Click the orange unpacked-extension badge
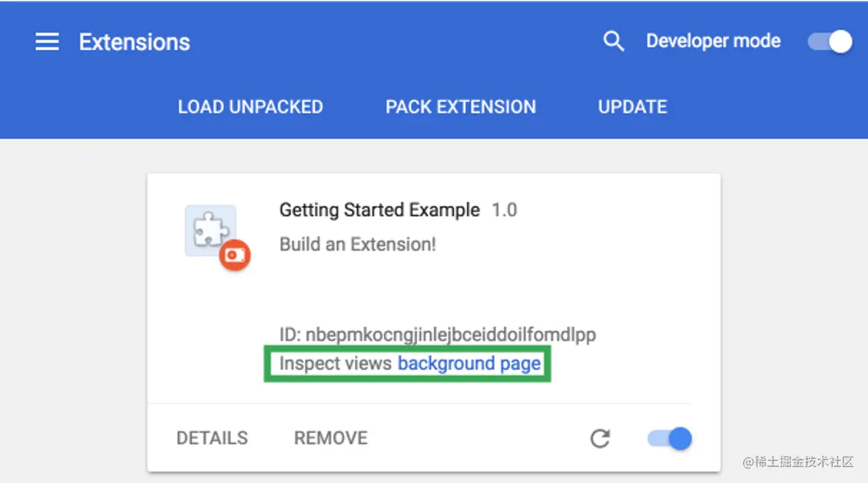This screenshot has width=868, height=483. click(235, 255)
